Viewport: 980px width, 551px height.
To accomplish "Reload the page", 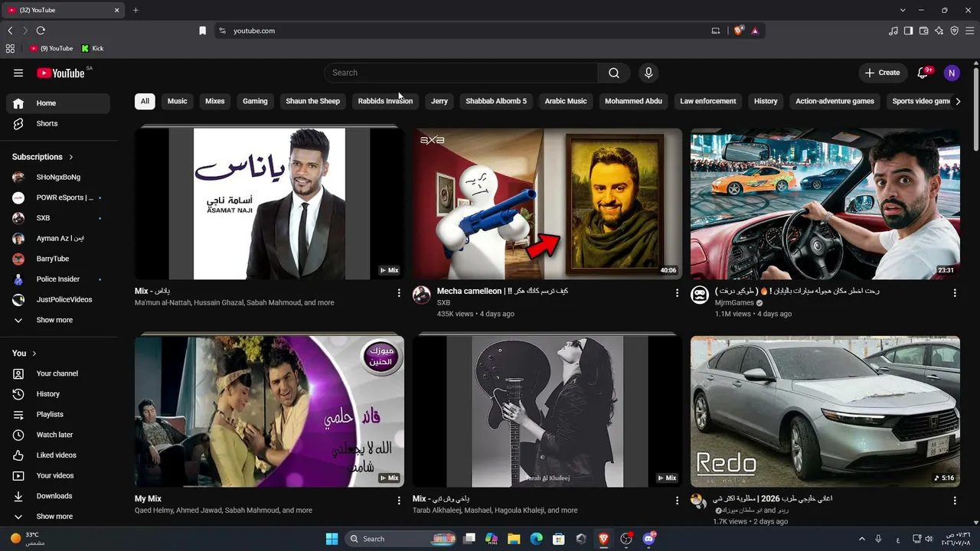I will point(41,31).
